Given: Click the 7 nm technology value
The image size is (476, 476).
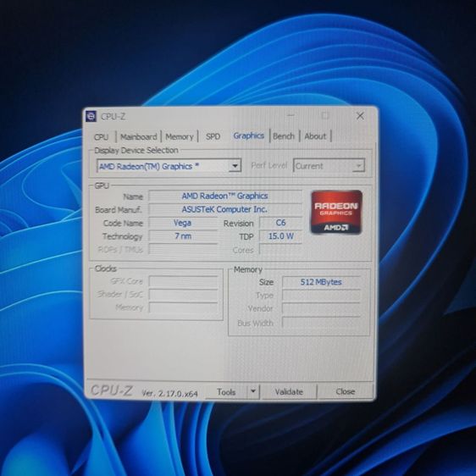Looking at the screenshot, I should click(x=183, y=236).
